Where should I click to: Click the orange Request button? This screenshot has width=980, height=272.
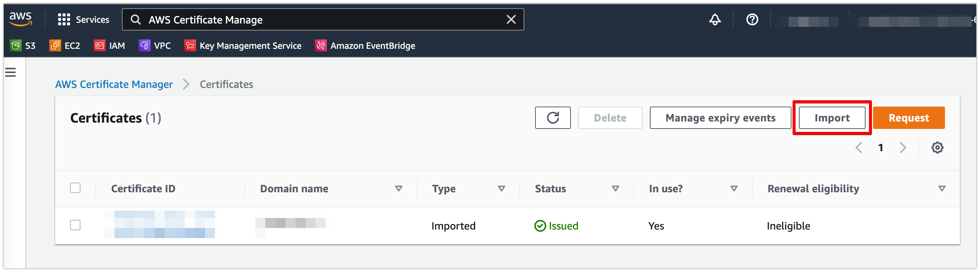pyautogui.click(x=908, y=118)
